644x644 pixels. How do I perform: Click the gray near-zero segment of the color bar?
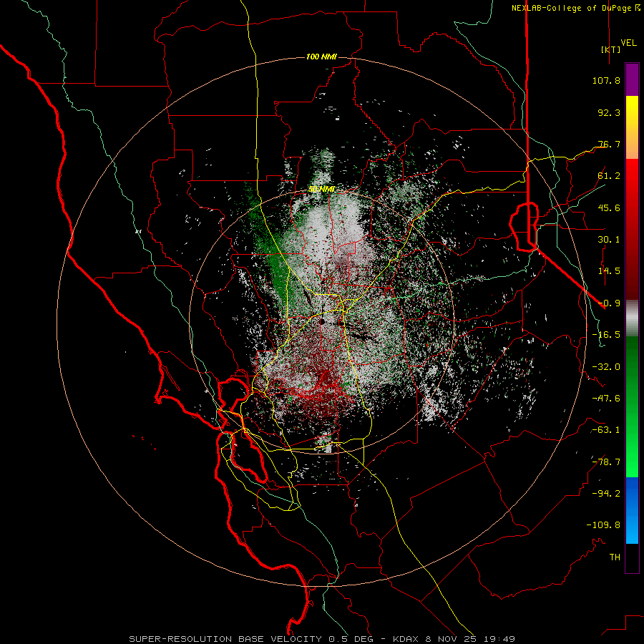632,318
